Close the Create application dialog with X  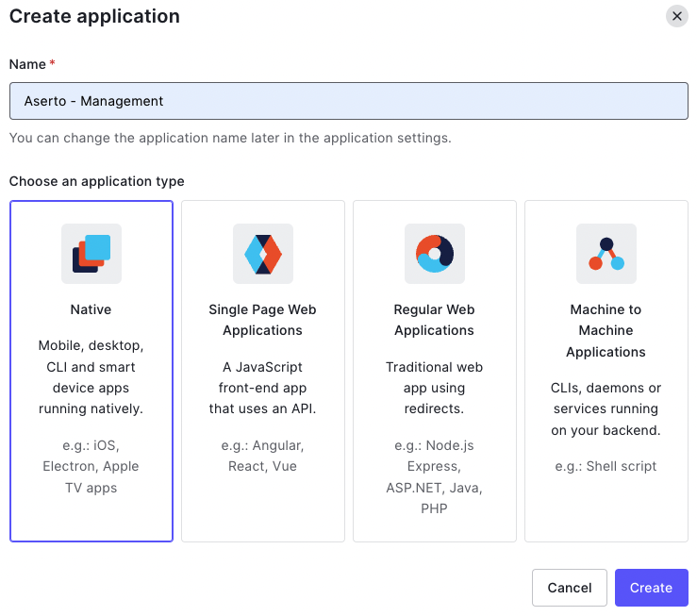[x=676, y=16]
